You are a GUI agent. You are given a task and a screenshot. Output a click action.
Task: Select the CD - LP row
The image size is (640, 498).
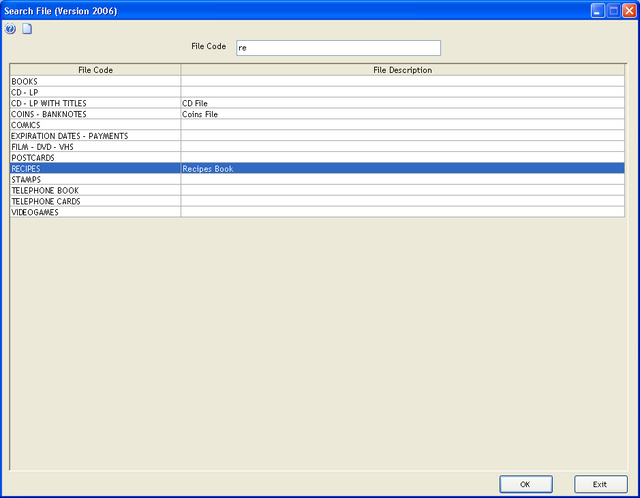tap(317, 92)
